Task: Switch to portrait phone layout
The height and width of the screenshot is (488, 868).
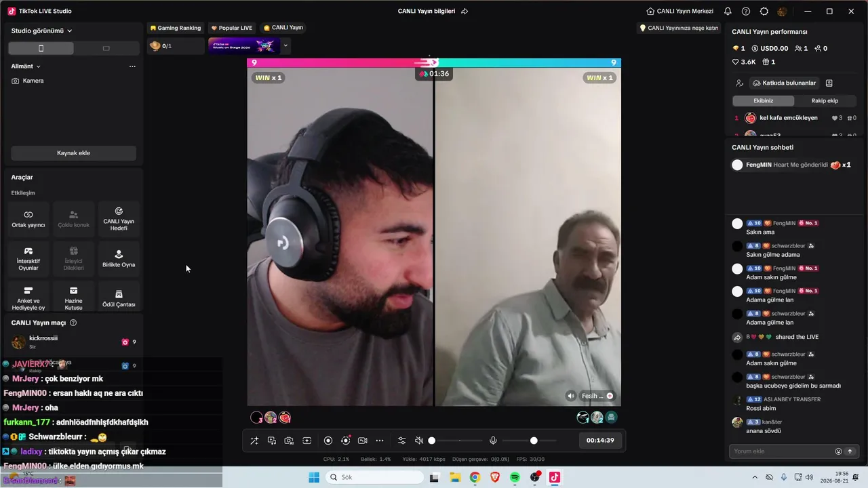Action: pos(41,48)
